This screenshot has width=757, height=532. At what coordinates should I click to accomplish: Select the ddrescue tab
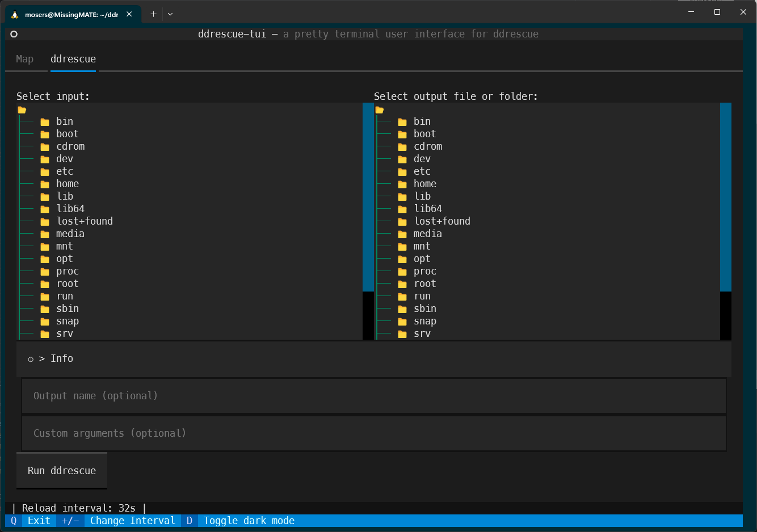[x=73, y=59]
